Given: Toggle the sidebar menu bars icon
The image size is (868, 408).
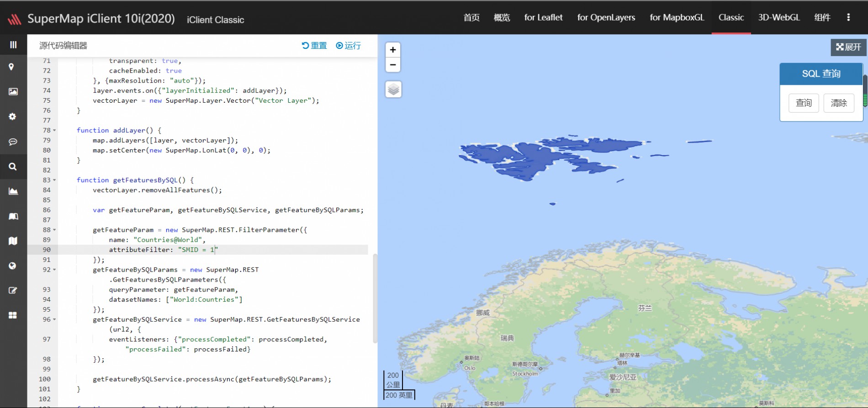Looking at the screenshot, I should [x=13, y=45].
